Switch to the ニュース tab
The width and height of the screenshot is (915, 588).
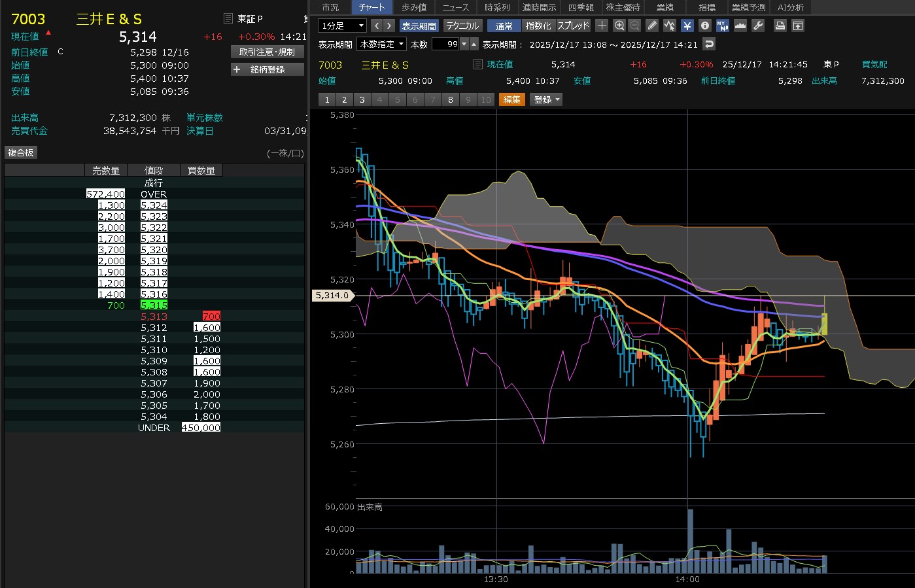coord(455,7)
